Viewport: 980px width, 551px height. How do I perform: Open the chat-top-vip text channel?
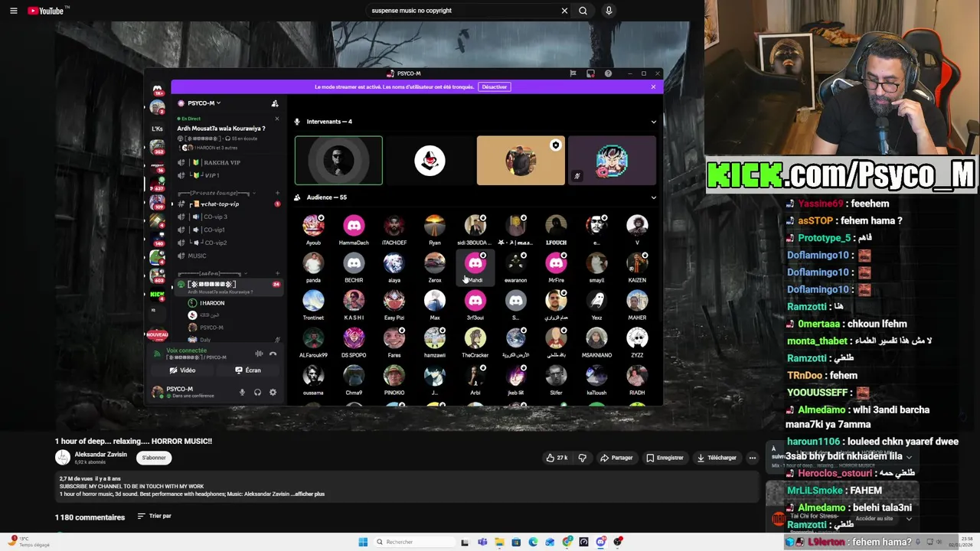pos(221,204)
